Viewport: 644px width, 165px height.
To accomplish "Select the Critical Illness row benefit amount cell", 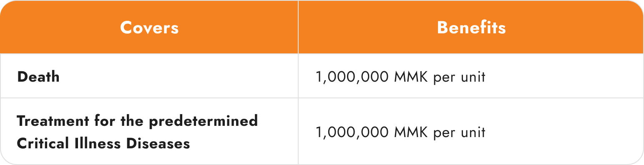I will tap(471, 132).
